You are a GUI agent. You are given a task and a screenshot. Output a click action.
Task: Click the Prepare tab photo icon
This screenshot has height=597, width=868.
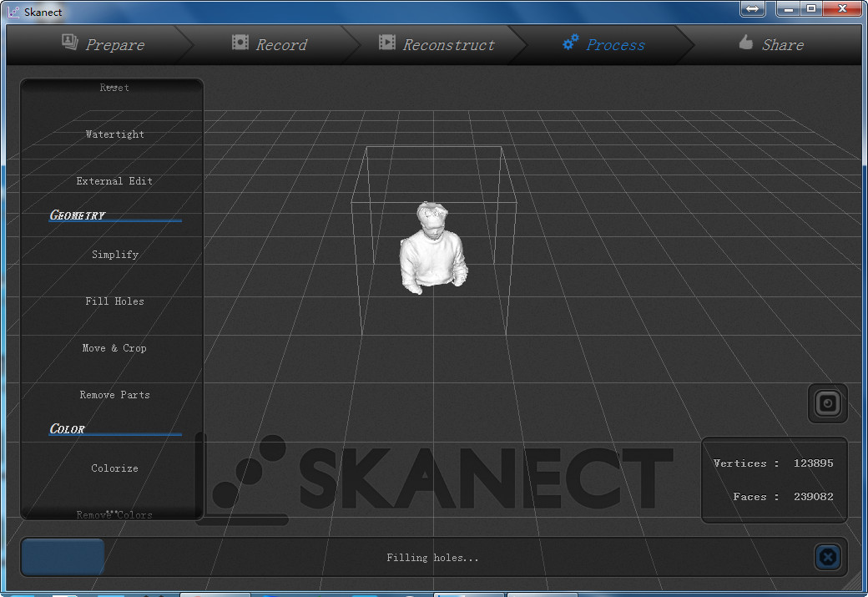click(x=70, y=42)
